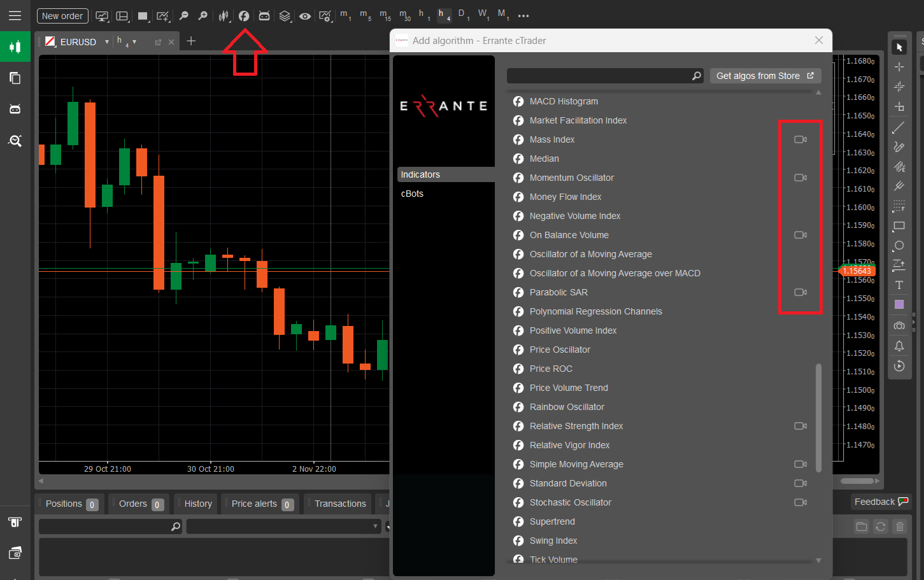Open the layout panel icon in toolbar
Image resolution: width=924 pixels, height=580 pixels.
tap(122, 16)
